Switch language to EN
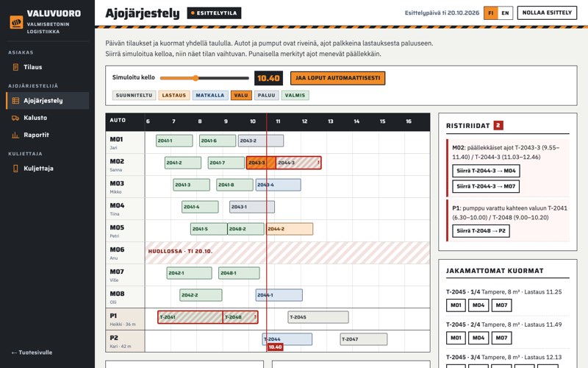Image resolution: width=588 pixels, height=368 pixels. 505,13
